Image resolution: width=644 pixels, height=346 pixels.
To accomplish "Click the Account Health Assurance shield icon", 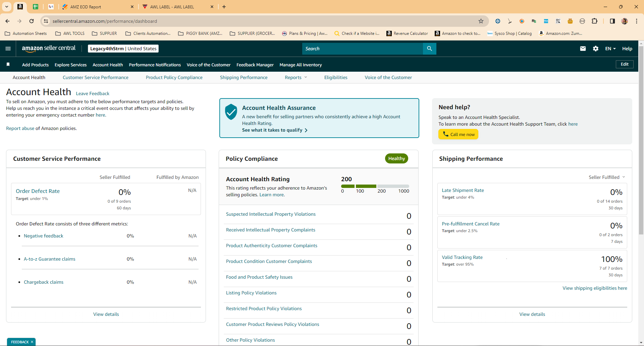I will click(x=231, y=112).
